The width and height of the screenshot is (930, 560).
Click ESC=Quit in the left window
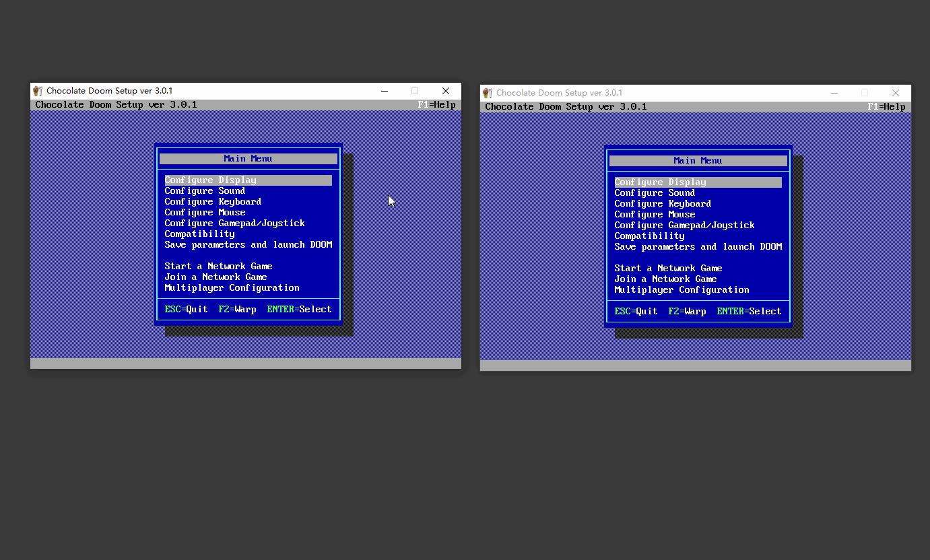[186, 310]
